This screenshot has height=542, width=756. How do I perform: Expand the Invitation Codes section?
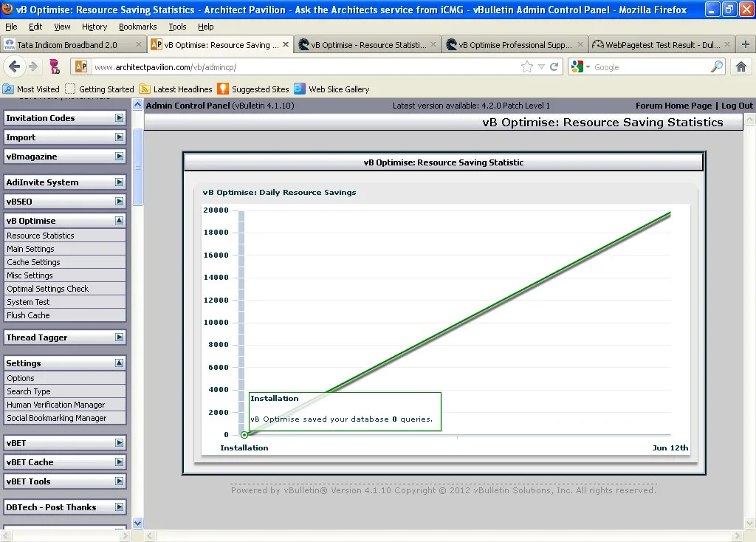(x=119, y=117)
